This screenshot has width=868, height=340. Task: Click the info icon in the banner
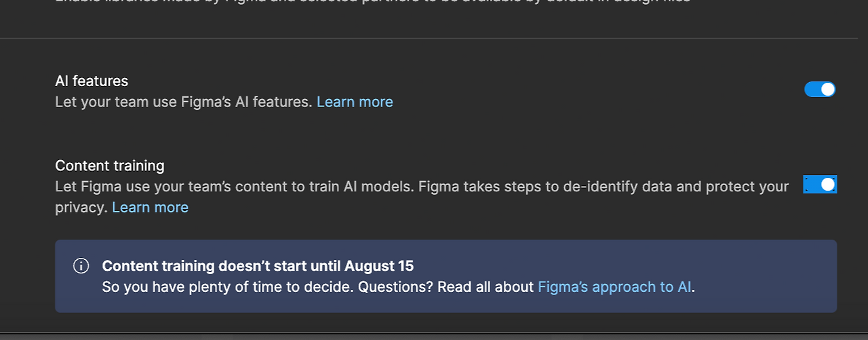click(81, 266)
